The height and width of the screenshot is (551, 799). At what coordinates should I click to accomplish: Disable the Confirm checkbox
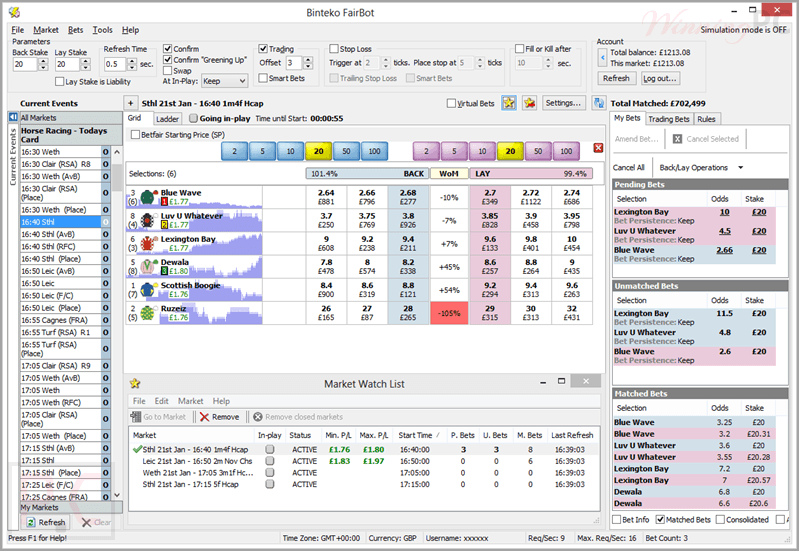[167, 49]
